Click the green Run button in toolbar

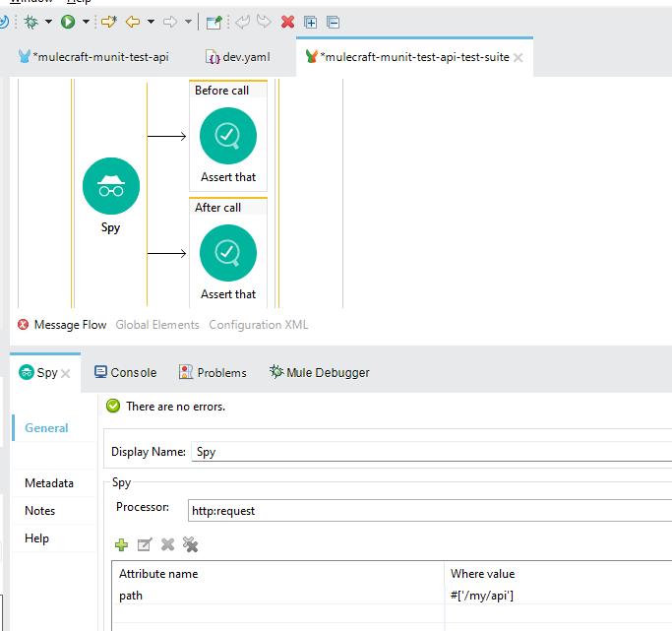click(69, 21)
